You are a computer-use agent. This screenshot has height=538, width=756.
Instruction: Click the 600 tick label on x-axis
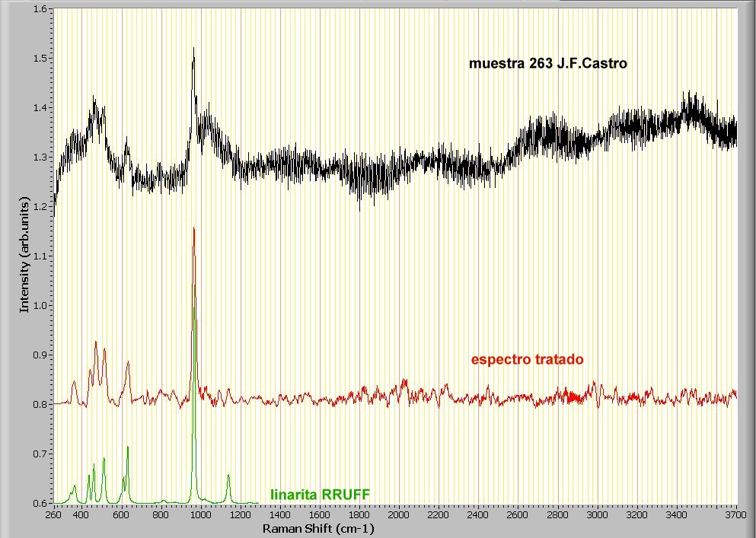coord(121,515)
